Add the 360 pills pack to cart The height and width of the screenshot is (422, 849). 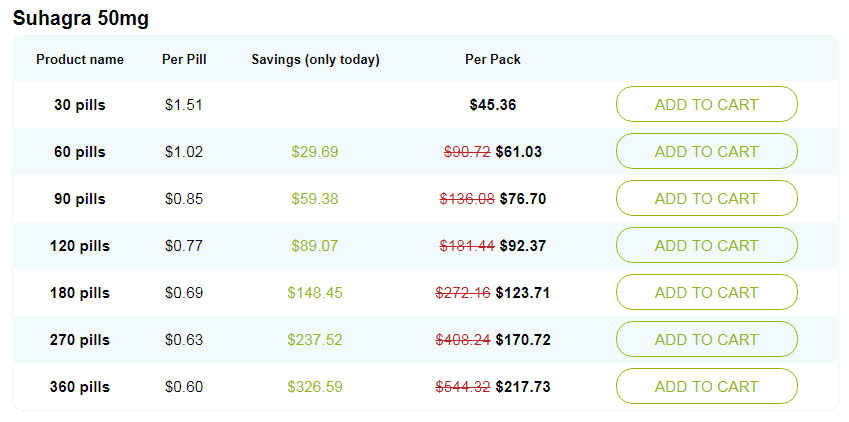point(707,387)
